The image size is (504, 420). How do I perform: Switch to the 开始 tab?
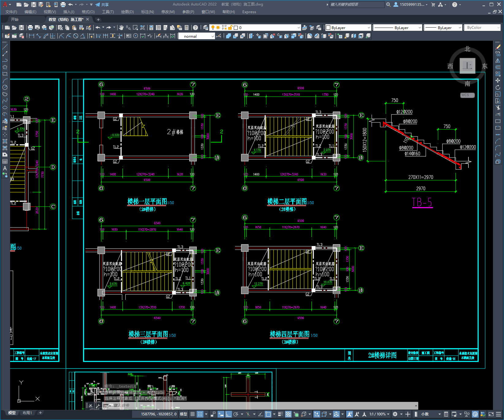[15, 19]
